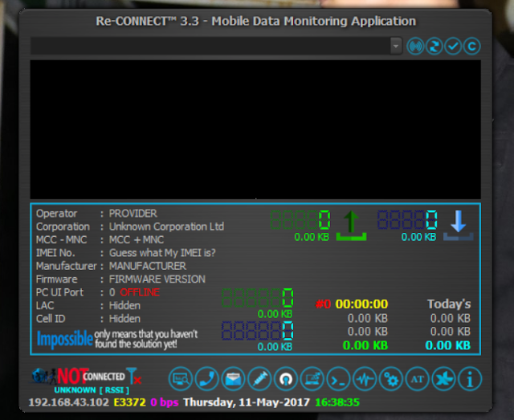Click the Cell ID Hidden value
Screen dimensions: 514x420
click(x=124, y=319)
